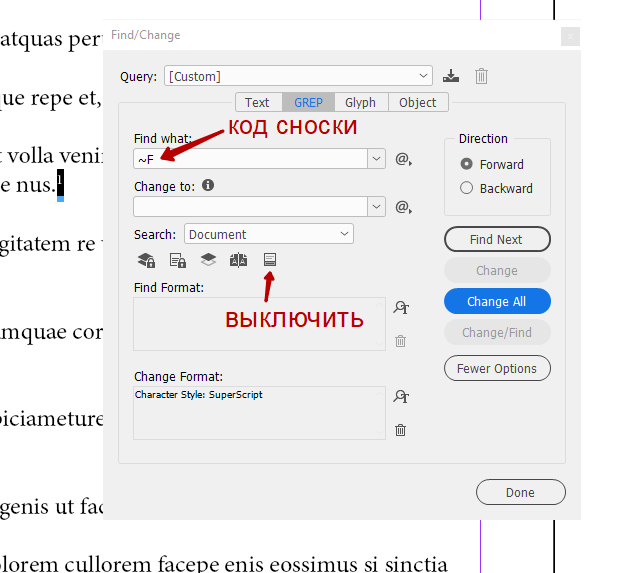637x573 pixels.
Task: Click the grayed-out Change/Find button
Action: (x=497, y=332)
